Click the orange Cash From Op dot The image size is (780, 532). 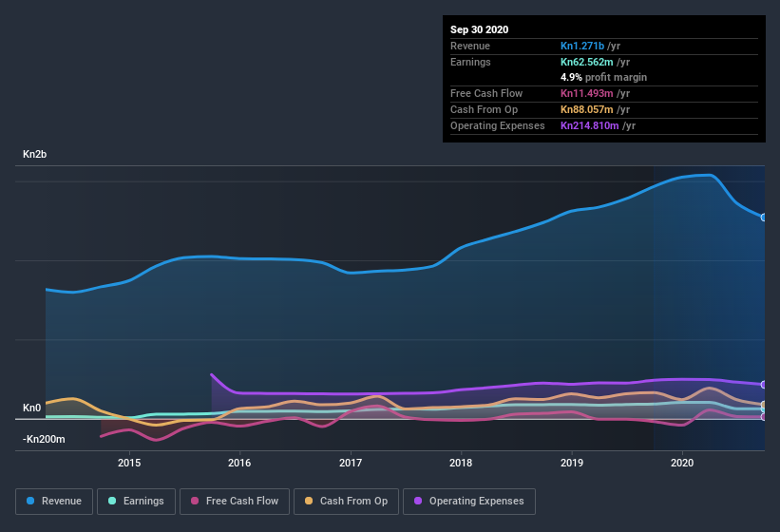[x=310, y=501]
